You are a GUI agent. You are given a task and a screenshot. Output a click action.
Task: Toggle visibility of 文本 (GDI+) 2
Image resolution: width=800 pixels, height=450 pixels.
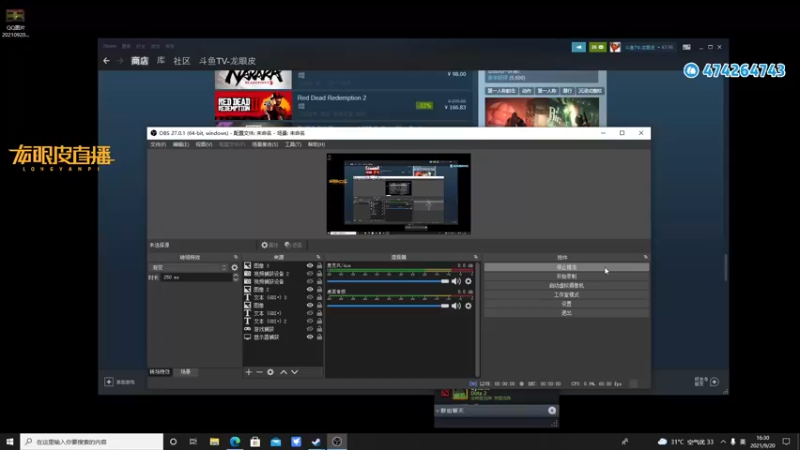[x=310, y=321]
